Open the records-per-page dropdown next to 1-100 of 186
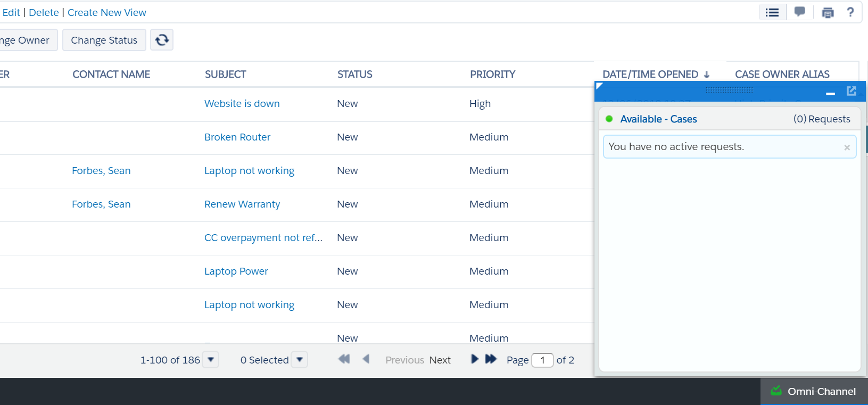 click(211, 360)
